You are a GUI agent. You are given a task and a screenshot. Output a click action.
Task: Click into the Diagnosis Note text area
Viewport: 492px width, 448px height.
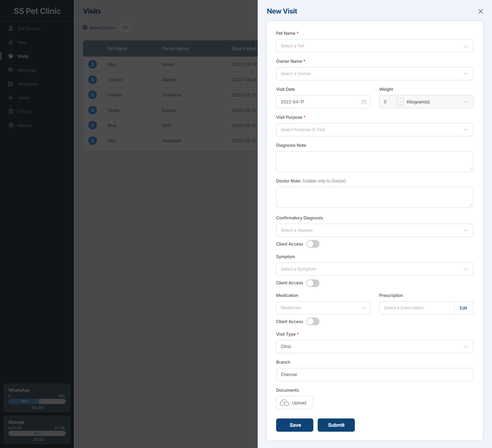[375, 162]
